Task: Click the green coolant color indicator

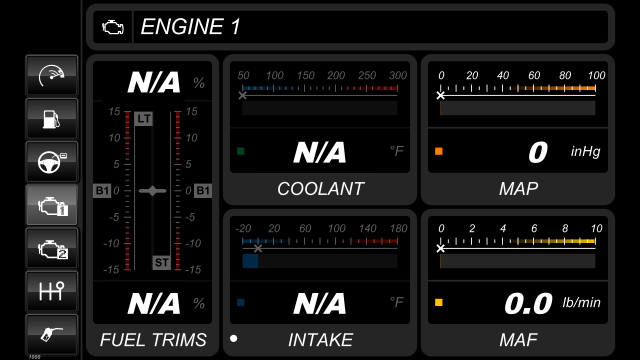Action: [241, 151]
